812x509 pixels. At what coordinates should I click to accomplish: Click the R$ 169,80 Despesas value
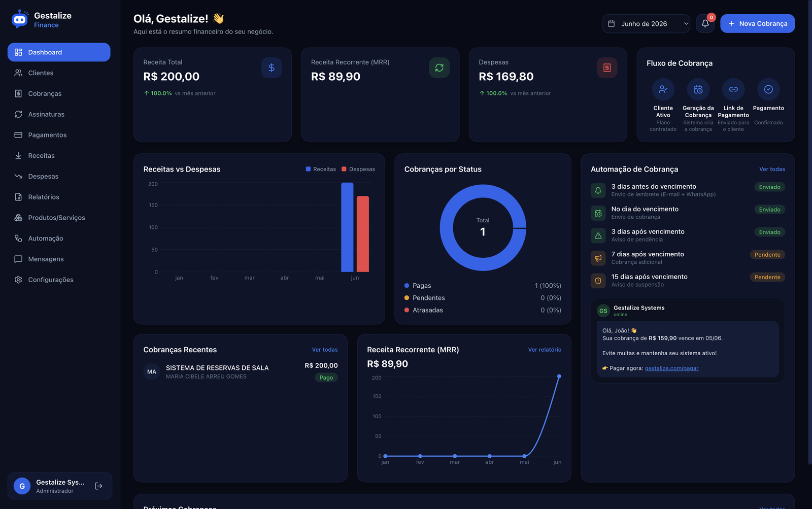[x=506, y=77]
